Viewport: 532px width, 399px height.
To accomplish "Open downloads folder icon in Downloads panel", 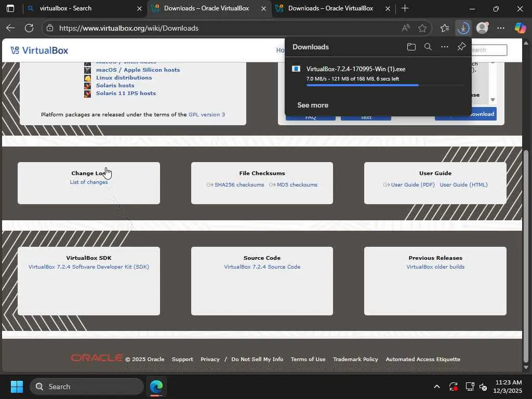I will pos(411,47).
